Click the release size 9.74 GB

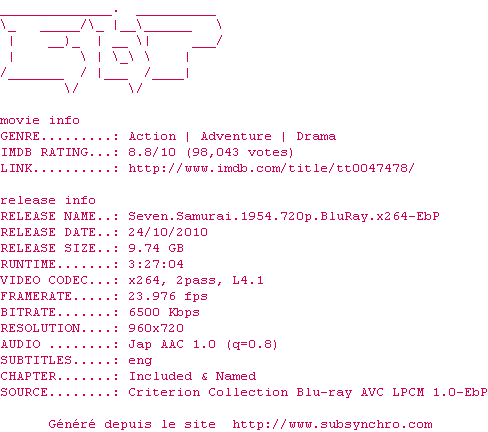click(156, 248)
